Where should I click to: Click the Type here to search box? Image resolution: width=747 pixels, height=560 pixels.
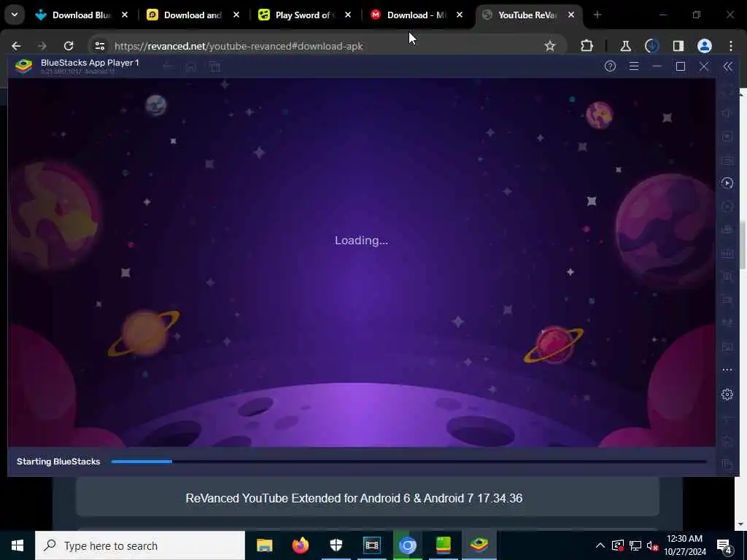coord(140,545)
